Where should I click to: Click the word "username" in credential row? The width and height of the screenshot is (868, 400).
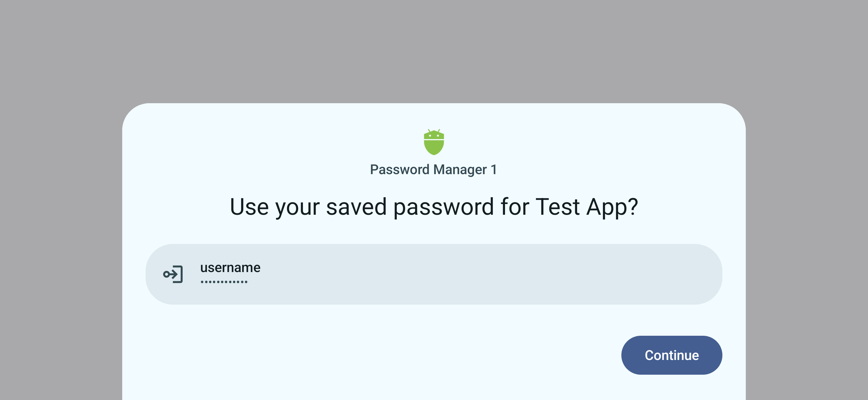pos(230,268)
